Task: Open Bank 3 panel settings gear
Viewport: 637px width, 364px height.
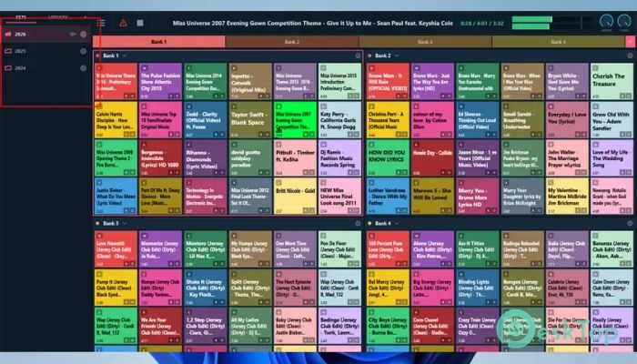Action: (x=358, y=224)
